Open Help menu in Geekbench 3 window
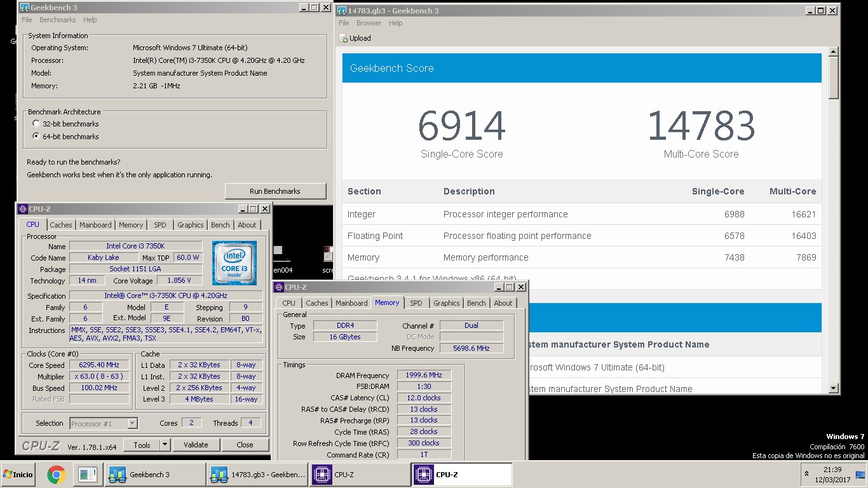868x488 pixels. click(x=90, y=20)
